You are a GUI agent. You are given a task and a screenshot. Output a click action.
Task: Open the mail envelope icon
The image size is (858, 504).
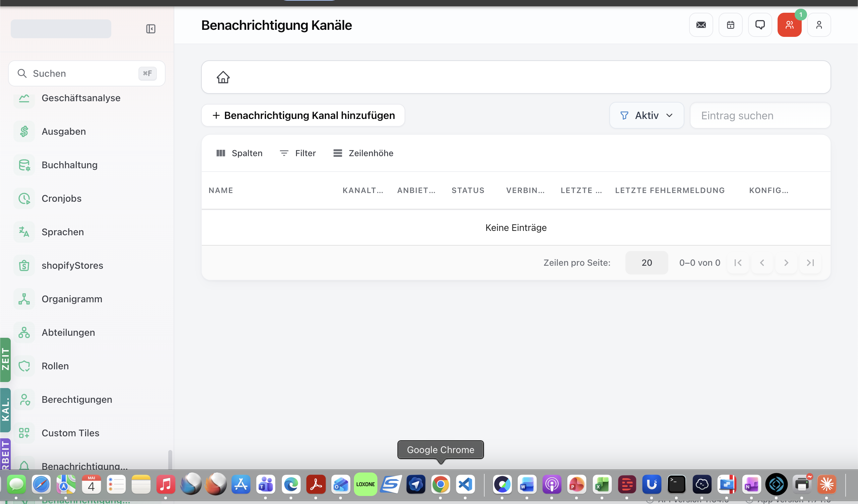(701, 25)
